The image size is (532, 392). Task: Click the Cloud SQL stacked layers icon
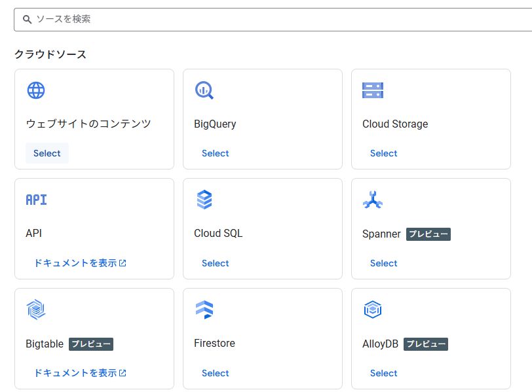tap(204, 200)
